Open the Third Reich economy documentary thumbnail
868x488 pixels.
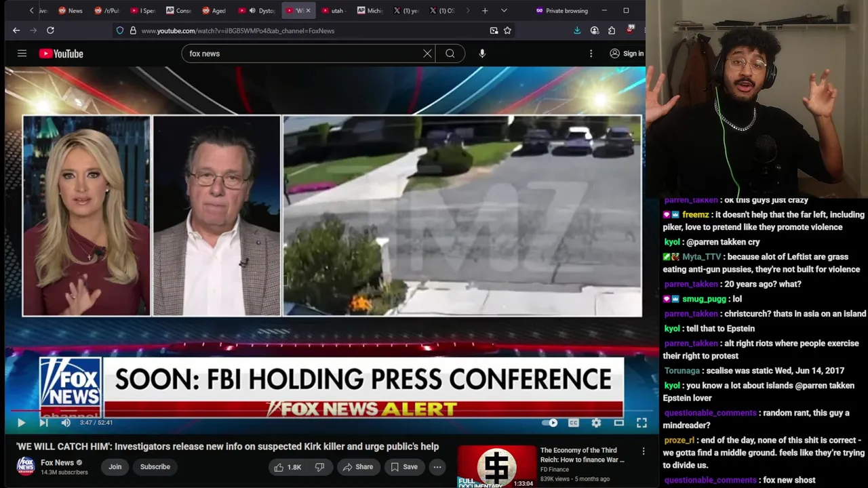click(496, 466)
